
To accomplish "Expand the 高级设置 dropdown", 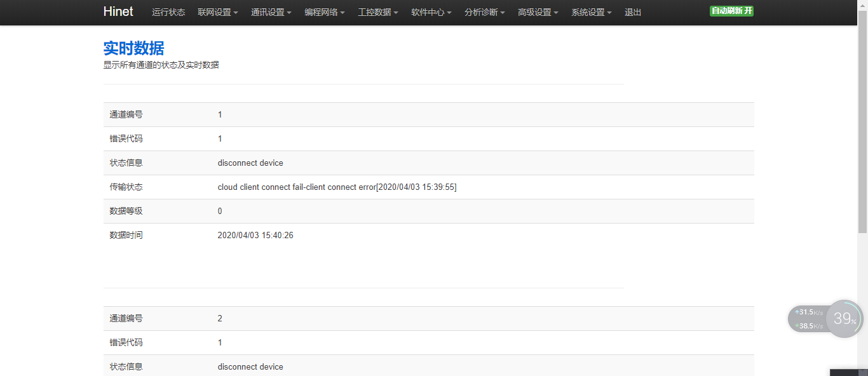I will 538,12.
